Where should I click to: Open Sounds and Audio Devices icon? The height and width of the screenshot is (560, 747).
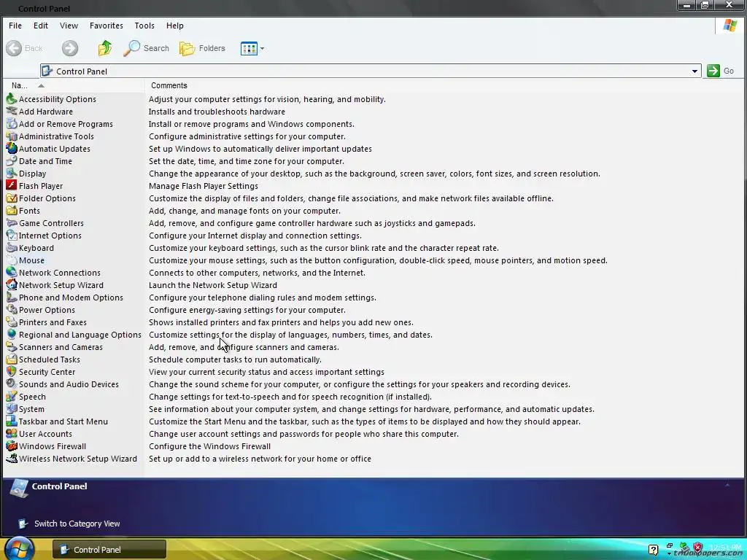coord(12,384)
